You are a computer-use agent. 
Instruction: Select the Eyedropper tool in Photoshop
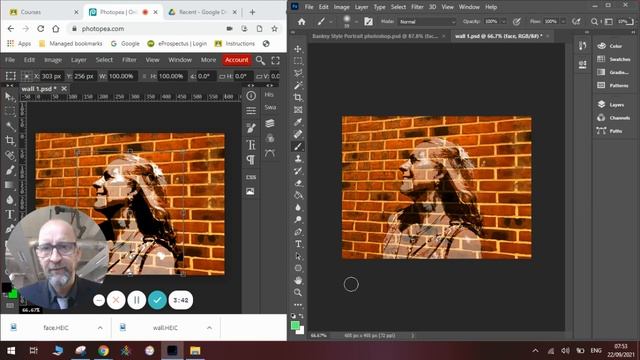[298, 122]
